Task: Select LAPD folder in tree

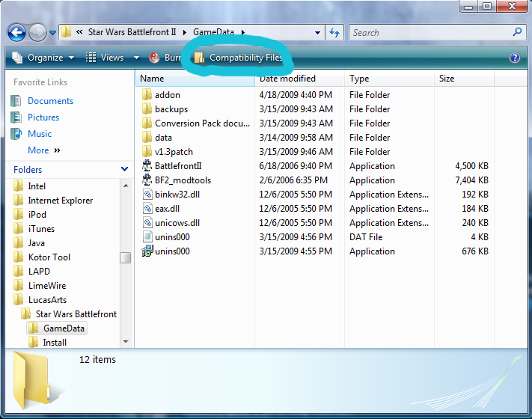Action: (x=39, y=272)
